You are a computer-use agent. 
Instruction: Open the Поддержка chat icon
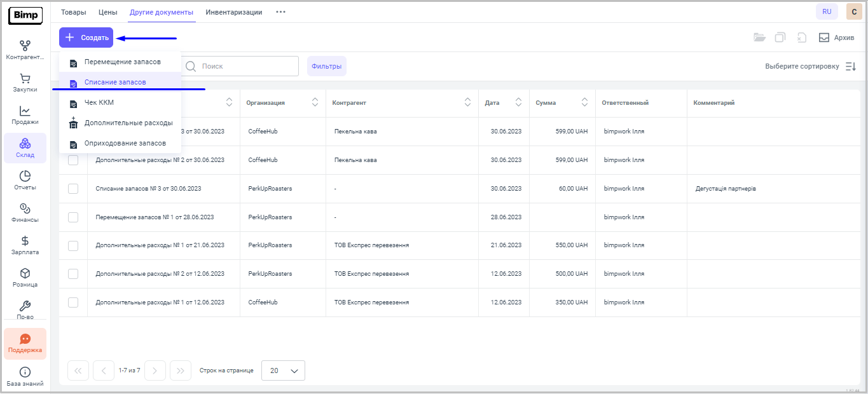pyautogui.click(x=25, y=339)
